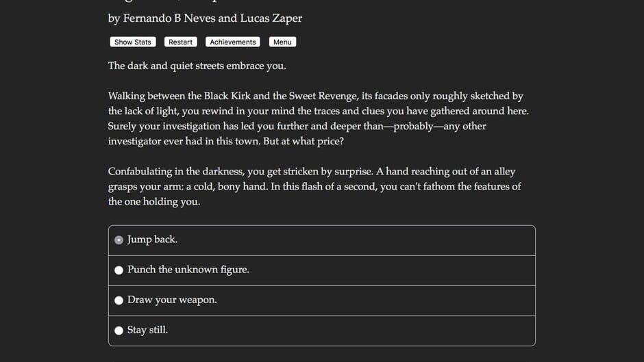
Task: Open the Menu button
Action: click(x=282, y=42)
